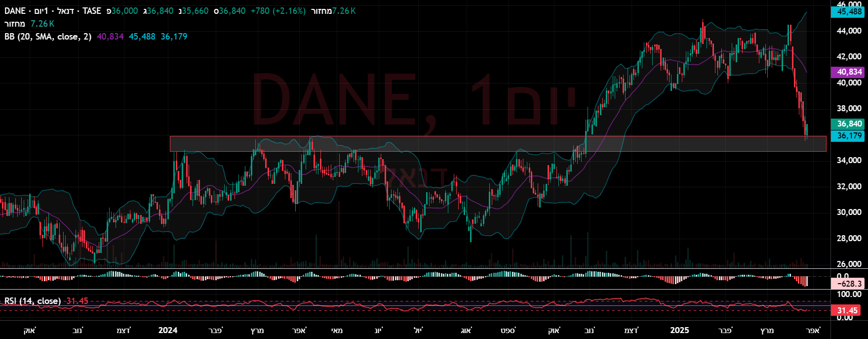The height and width of the screenshot is (339, 868).
Task: Click the 42,000 price axis label
Action: coord(849,57)
